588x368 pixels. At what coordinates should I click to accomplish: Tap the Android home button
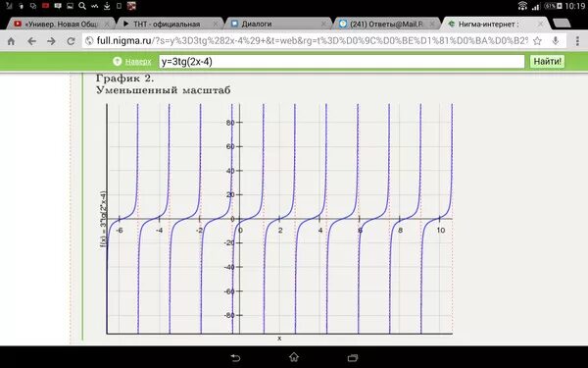click(294, 357)
